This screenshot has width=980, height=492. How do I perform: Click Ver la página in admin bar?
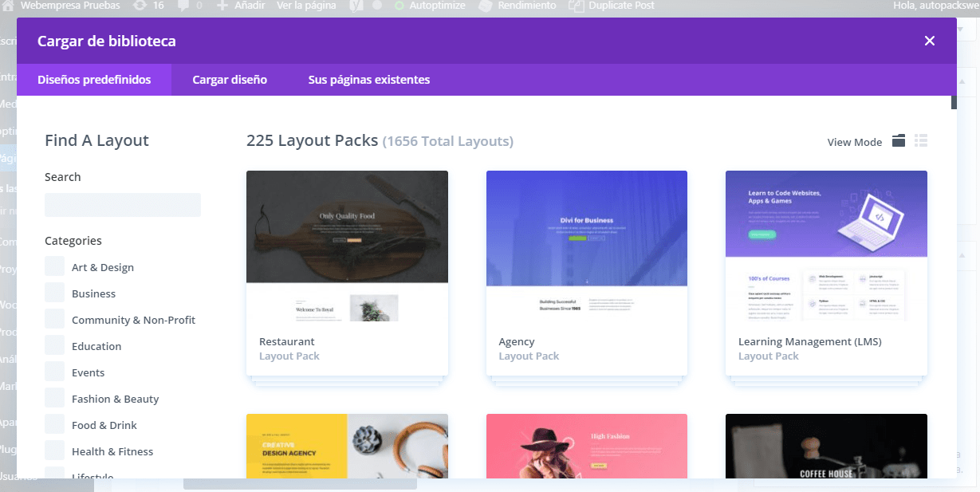pos(305,6)
